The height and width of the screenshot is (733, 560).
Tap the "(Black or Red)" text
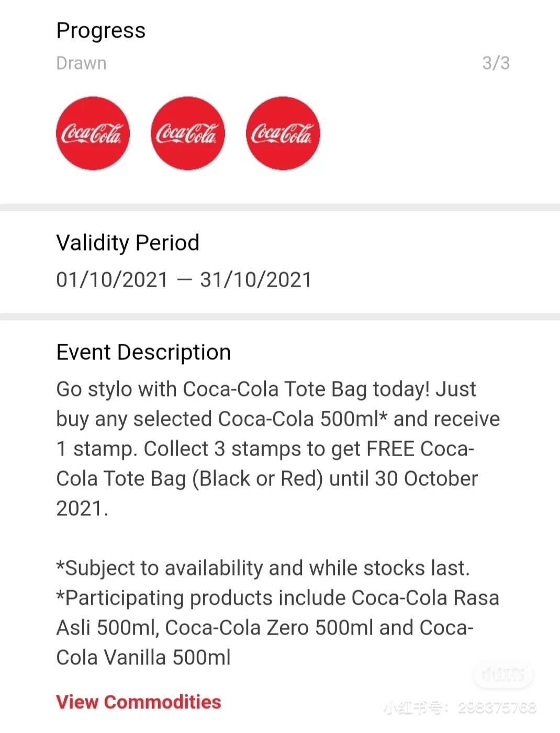(x=257, y=479)
